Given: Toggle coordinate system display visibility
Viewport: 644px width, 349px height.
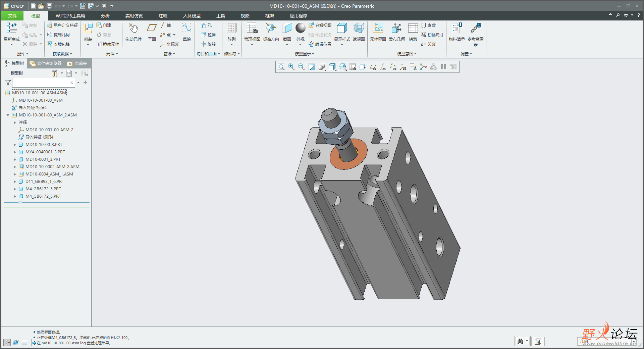Looking at the screenshot, I should coord(403,67).
